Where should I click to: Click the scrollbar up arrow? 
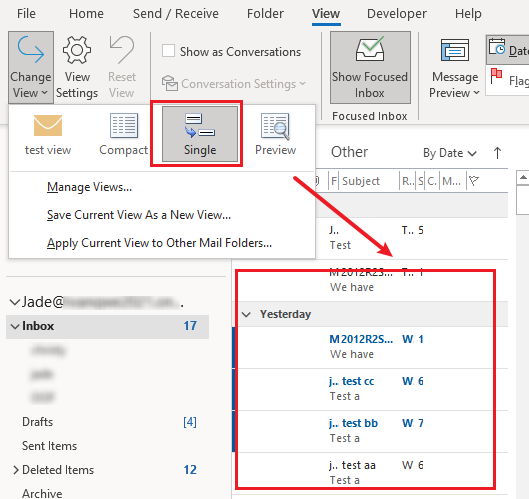click(x=523, y=177)
